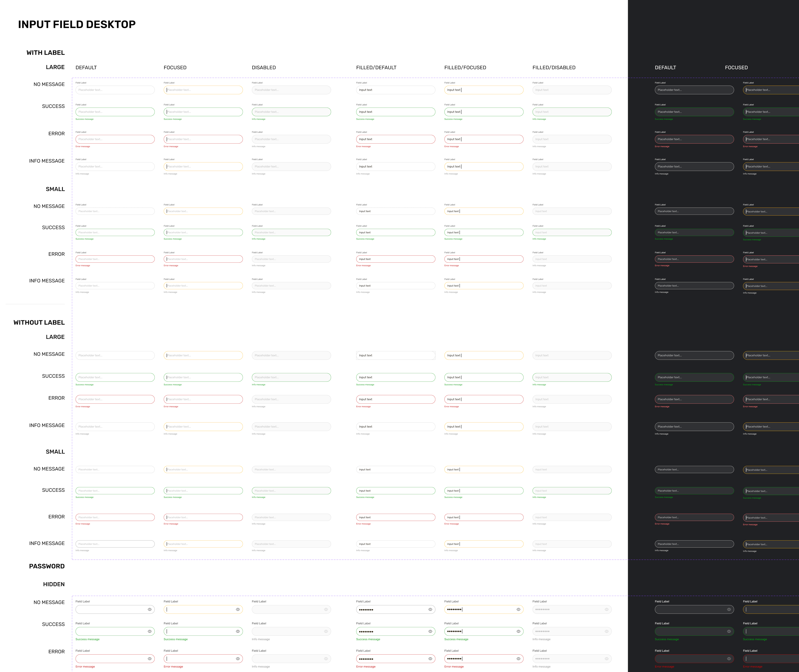Viewport: 799px width, 672px height.
Task: Toggle visibility eye in password Error Disabled field
Action: pyautogui.click(x=326, y=659)
